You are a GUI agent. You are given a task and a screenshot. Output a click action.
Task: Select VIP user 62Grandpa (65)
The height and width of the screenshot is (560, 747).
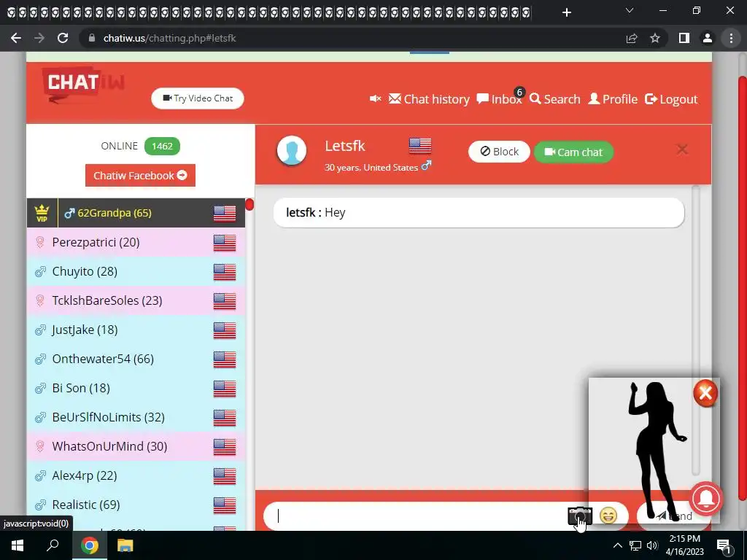coord(136,213)
